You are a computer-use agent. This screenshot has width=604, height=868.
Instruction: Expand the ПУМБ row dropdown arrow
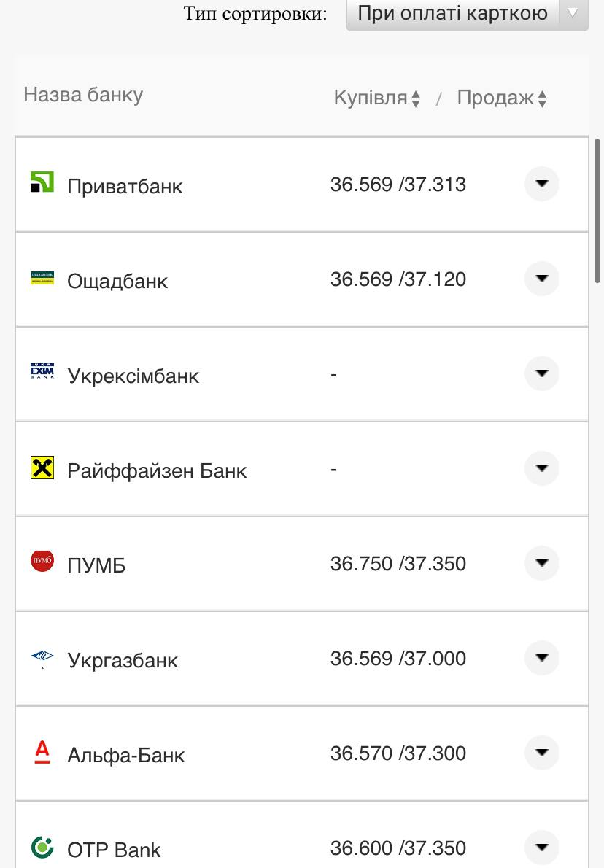click(x=541, y=563)
